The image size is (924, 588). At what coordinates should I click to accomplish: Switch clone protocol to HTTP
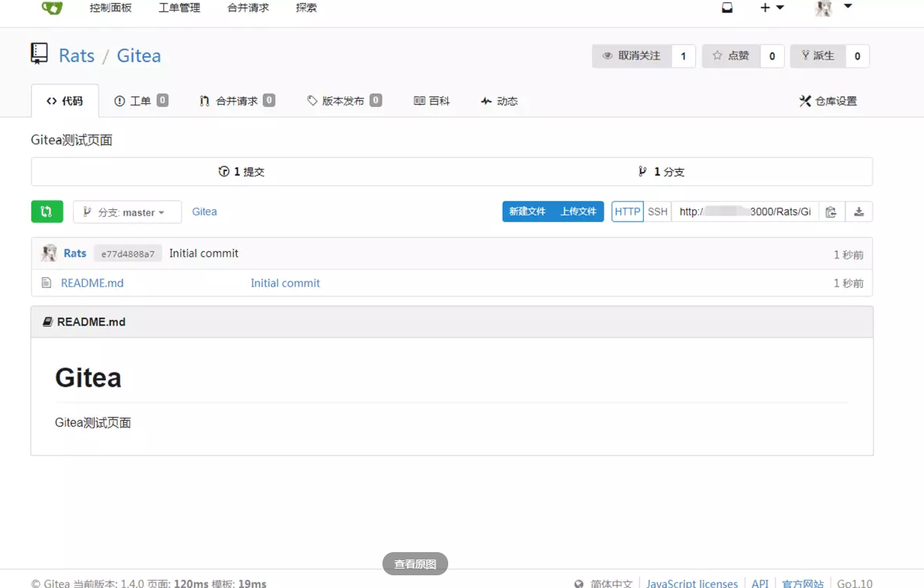pos(627,211)
